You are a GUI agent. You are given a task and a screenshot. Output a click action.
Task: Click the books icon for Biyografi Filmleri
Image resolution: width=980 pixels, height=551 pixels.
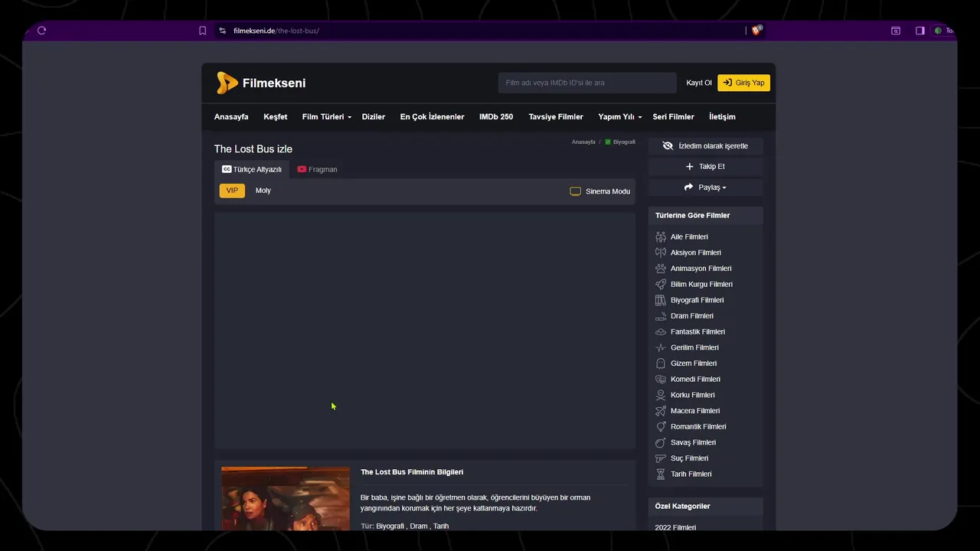tap(661, 300)
